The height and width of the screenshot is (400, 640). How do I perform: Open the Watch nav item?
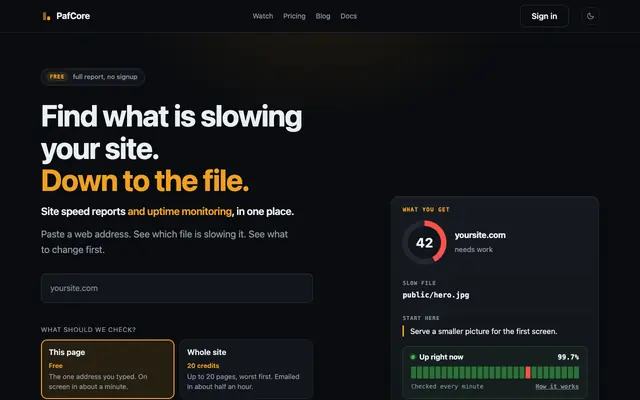pos(262,16)
